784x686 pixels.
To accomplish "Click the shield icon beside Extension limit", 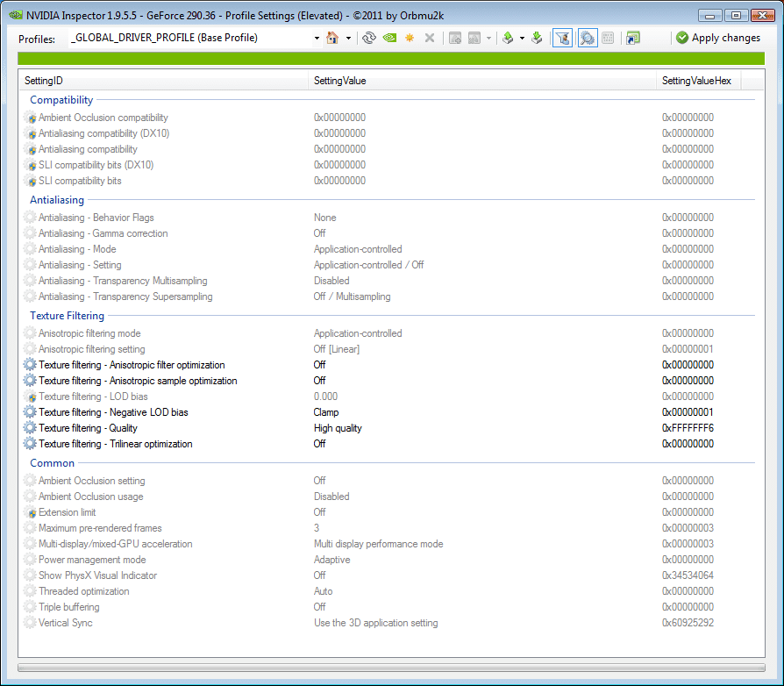I will (x=31, y=512).
